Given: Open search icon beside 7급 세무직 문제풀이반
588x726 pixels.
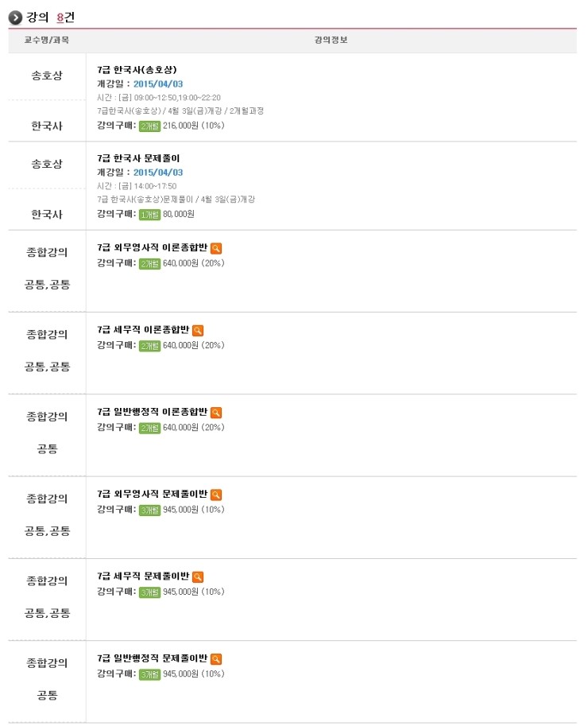Looking at the screenshot, I should (198, 577).
